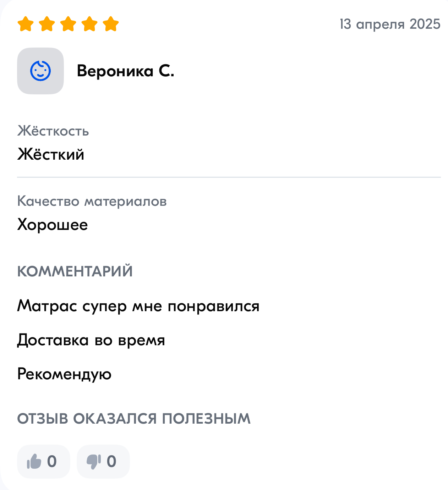Screen dimensions: 448x490
Task: Click the fifth rating star
Action: pos(111,24)
